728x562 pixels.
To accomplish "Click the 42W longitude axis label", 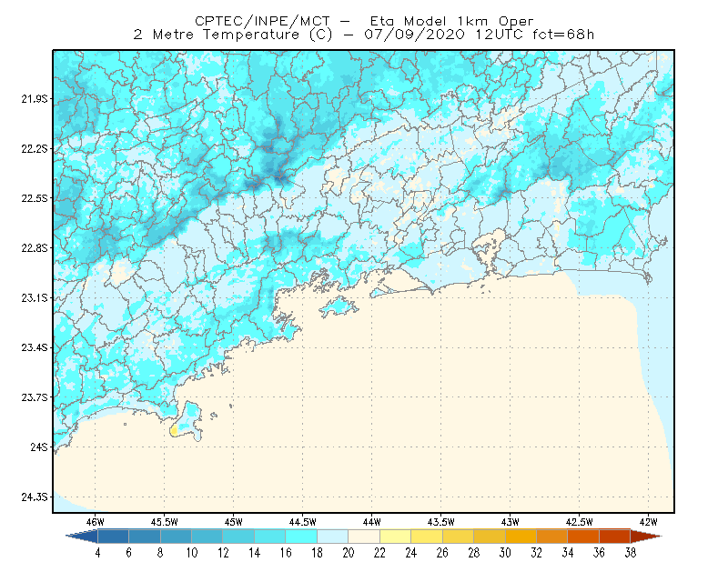I will (648, 522).
